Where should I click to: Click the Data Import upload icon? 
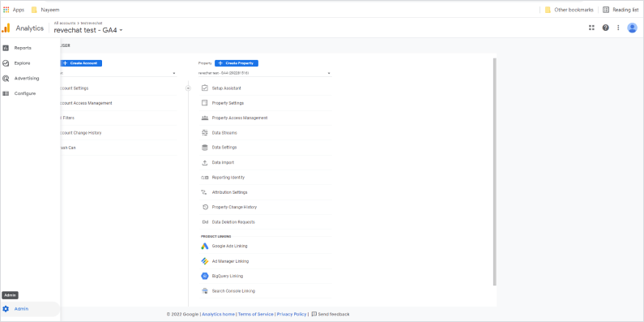(205, 162)
